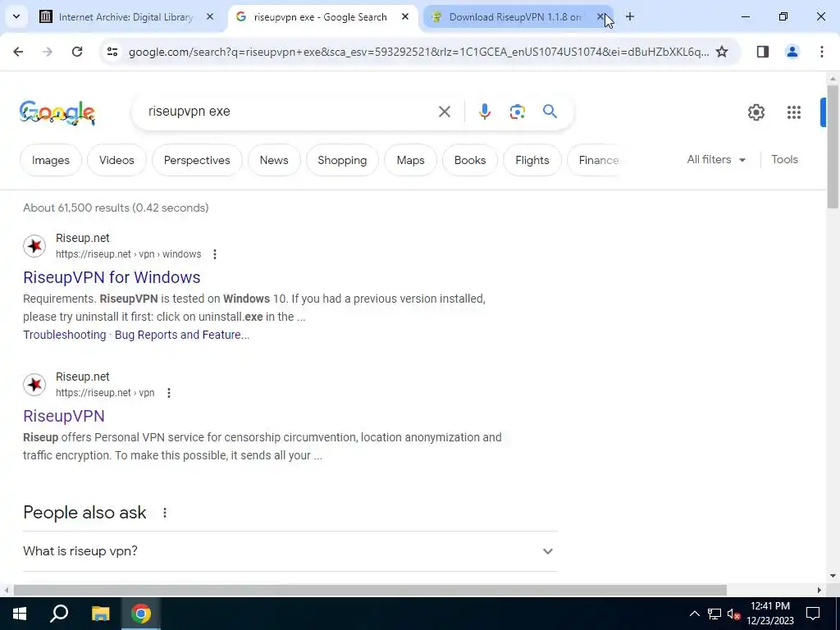
Task: Click the Chrome taskbar icon
Action: (141, 614)
